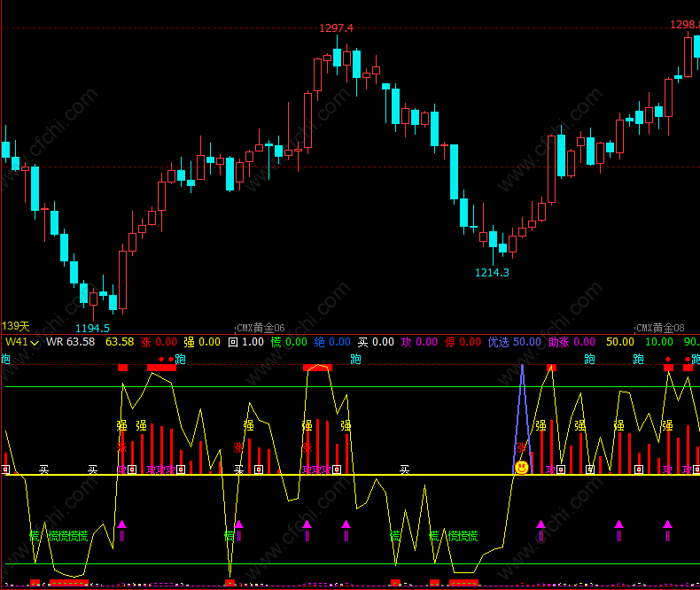700x590 pixels.
Task: Click the 139天 period label
Action: (16, 326)
